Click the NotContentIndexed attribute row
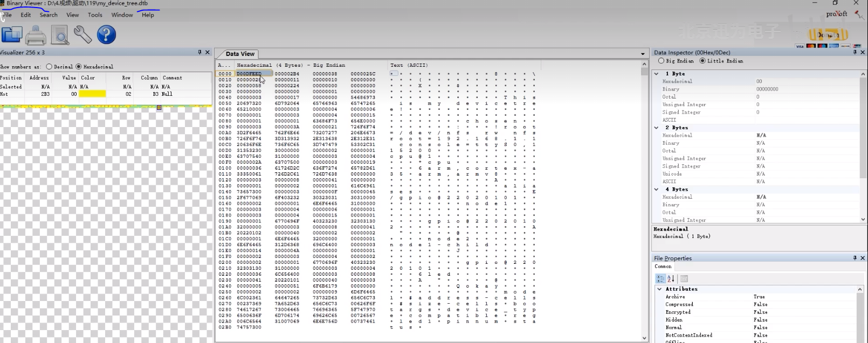Viewport: 868px width, 343px height. click(755, 335)
